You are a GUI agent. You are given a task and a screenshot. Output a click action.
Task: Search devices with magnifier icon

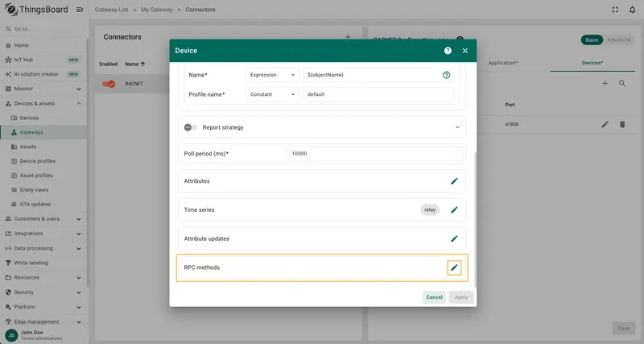[622, 84]
